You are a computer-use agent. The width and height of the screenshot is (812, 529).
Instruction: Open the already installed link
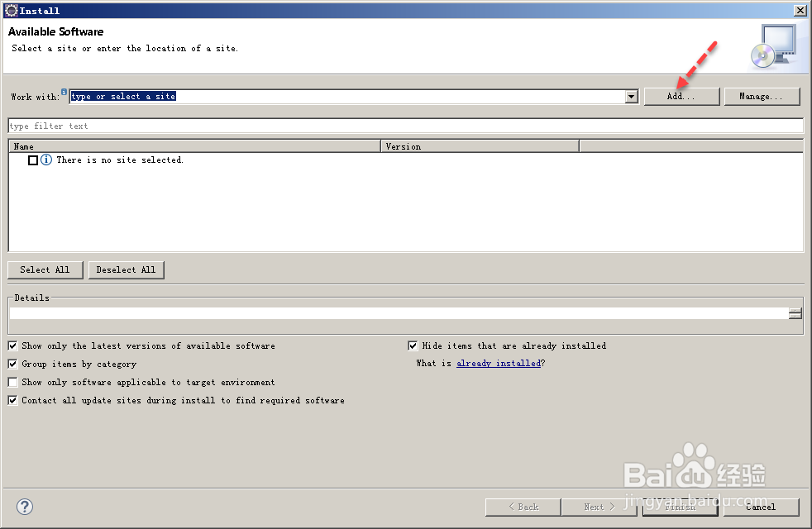[499, 364]
